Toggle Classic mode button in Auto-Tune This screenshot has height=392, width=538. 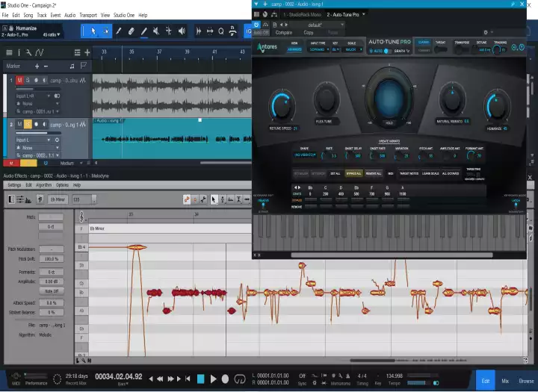point(424,42)
